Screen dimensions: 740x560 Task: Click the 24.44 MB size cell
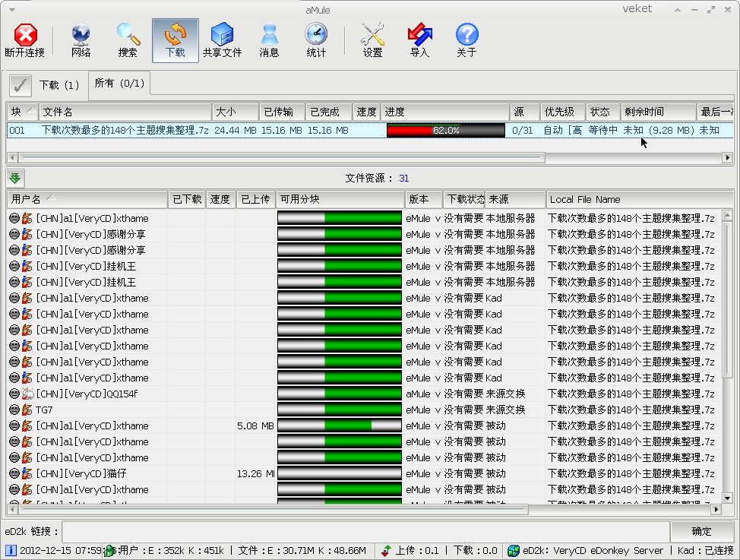(236, 131)
